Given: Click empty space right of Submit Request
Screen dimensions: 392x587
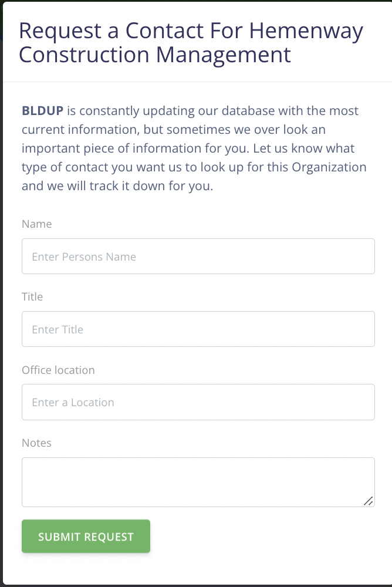Looking at the screenshot, I should point(264,537).
